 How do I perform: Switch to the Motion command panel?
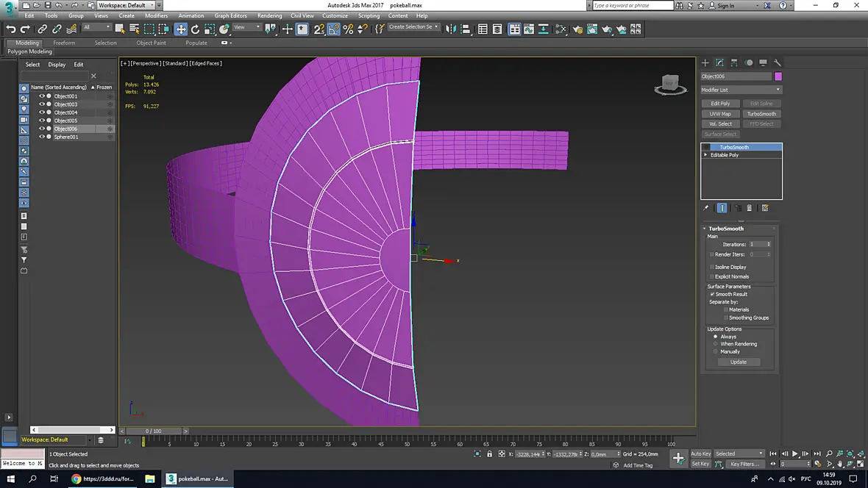(748, 62)
